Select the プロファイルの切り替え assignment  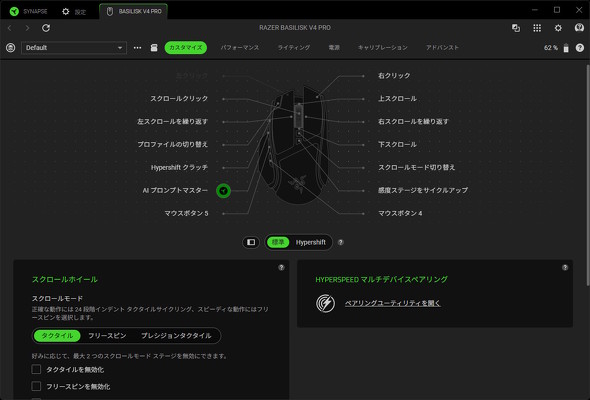tap(172, 144)
